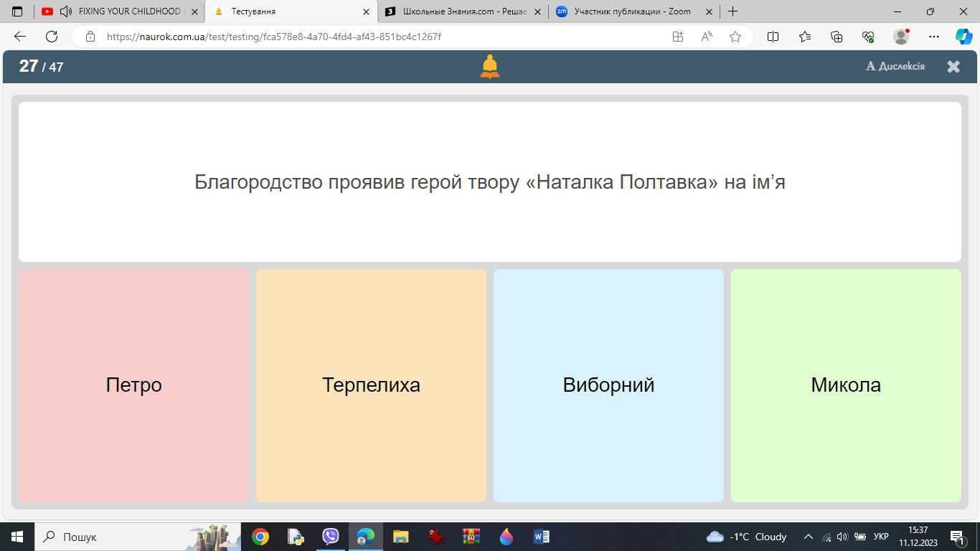Open Viber from the taskbar
The width and height of the screenshot is (980, 551).
(x=331, y=537)
